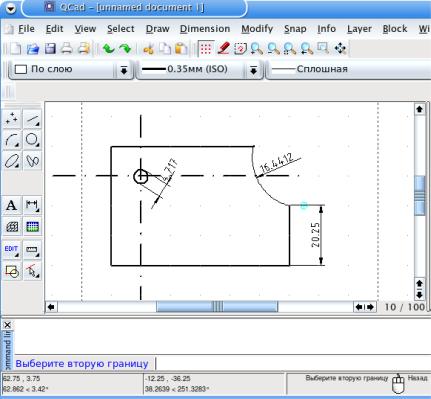Undo last action with left green arrow

click(x=108, y=49)
